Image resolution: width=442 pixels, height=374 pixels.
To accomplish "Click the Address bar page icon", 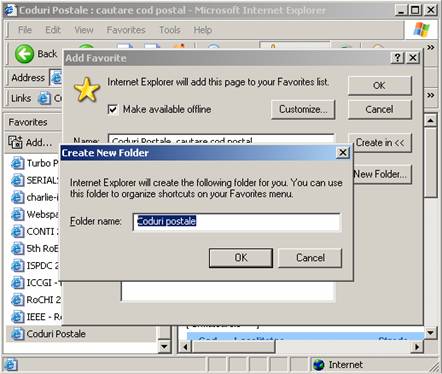I will (56, 78).
